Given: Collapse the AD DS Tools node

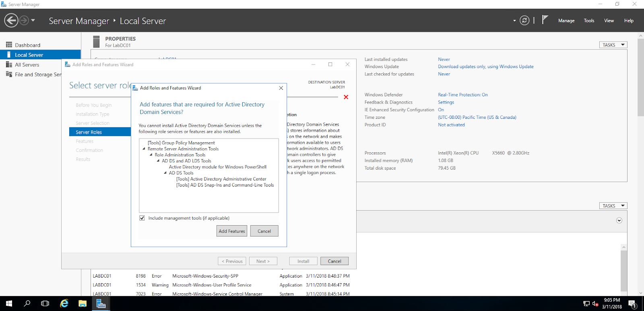Looking at the screenshot, I should click(165, 173).
